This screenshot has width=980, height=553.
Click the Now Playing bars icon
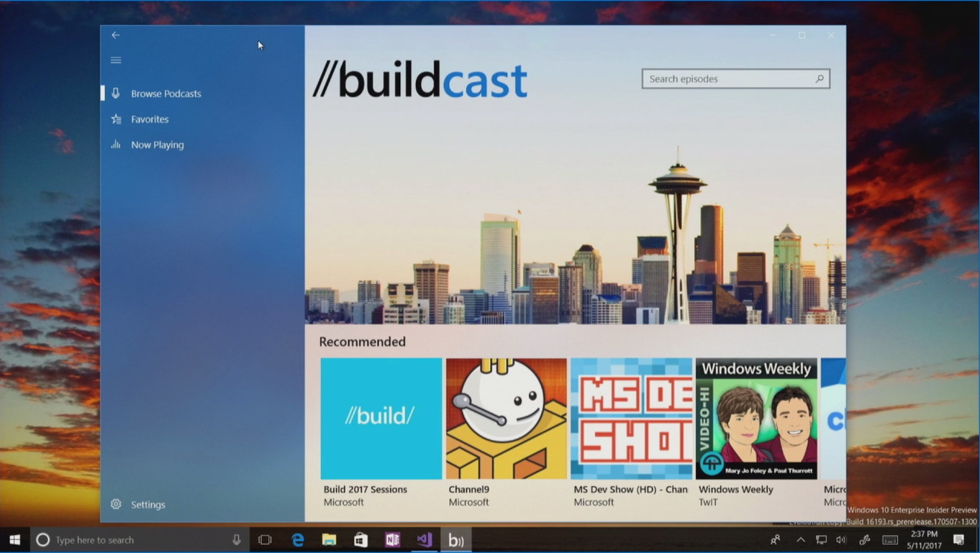coord(116,145)
